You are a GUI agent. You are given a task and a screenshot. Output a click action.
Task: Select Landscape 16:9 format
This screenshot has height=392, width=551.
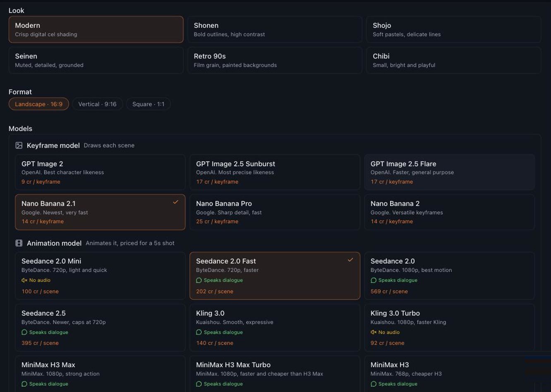(39, 104)
